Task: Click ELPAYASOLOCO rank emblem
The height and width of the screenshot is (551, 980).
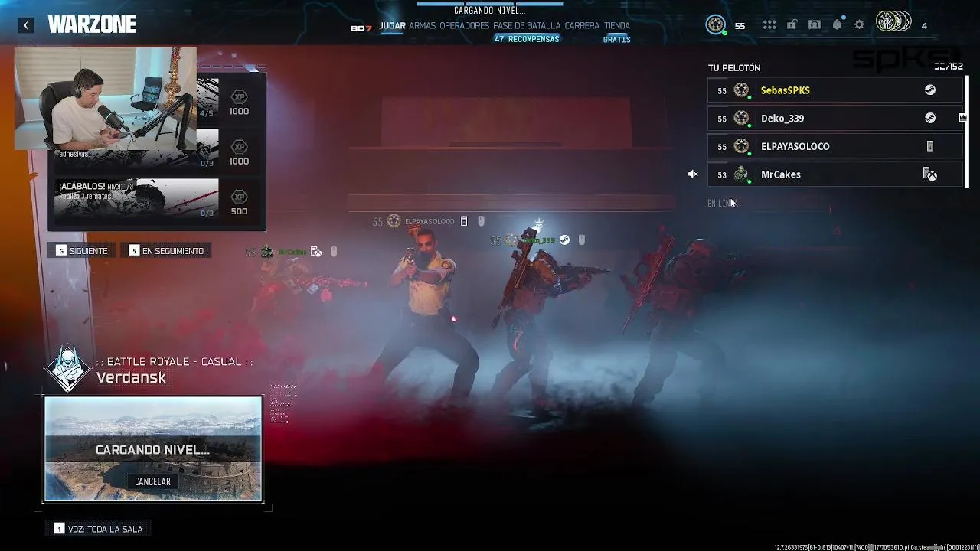Action: coord(741,146)
